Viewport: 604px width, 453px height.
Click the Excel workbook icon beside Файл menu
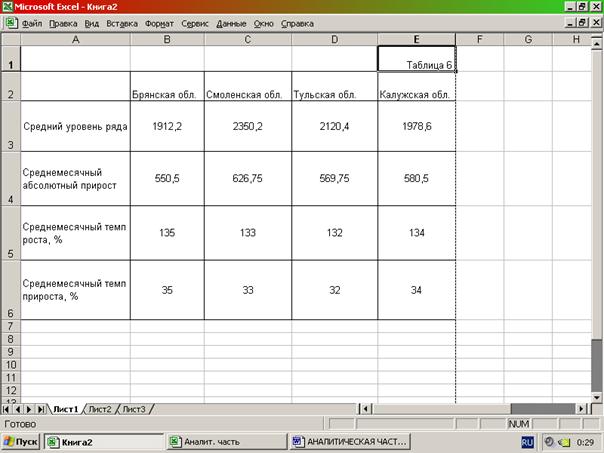[9, 21]
